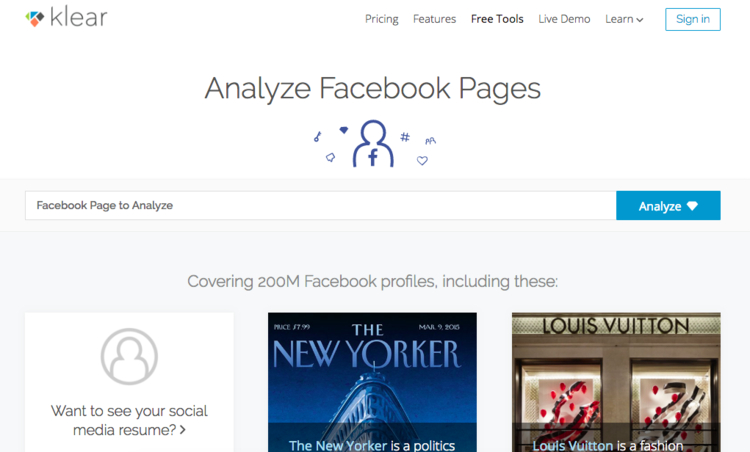Open the Live Demo link

coord(564,19)
